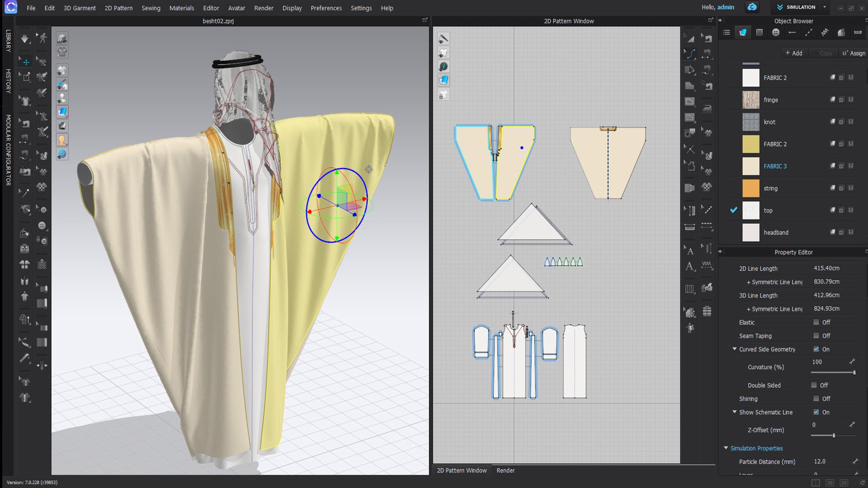This screenshot has width=868, height=488.
Task: Select the orange string fabric thumbnail
Action: pos(751,188)
